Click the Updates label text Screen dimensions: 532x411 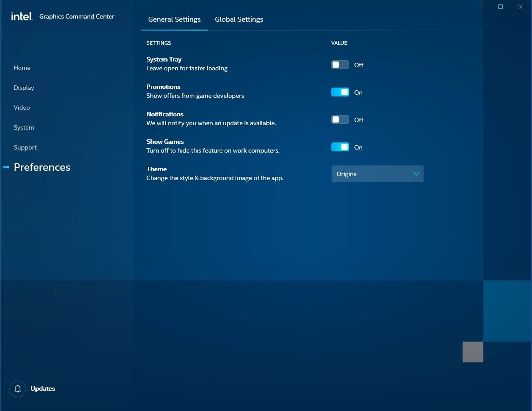(x=43, y=389)
